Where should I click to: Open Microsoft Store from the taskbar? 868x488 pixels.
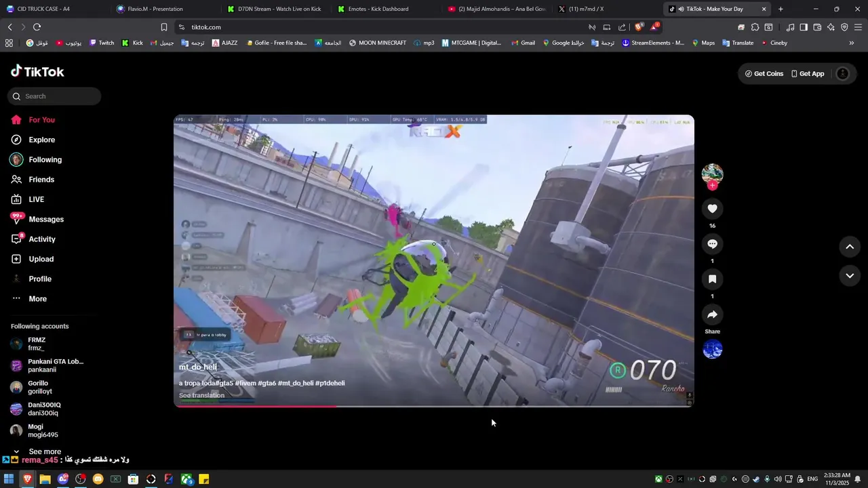(x=133, y=479)
